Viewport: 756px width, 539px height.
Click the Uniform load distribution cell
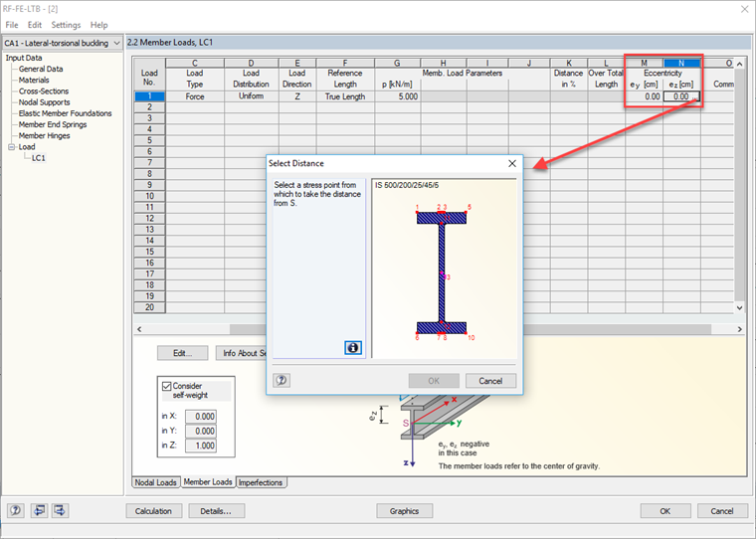(252, 96)
